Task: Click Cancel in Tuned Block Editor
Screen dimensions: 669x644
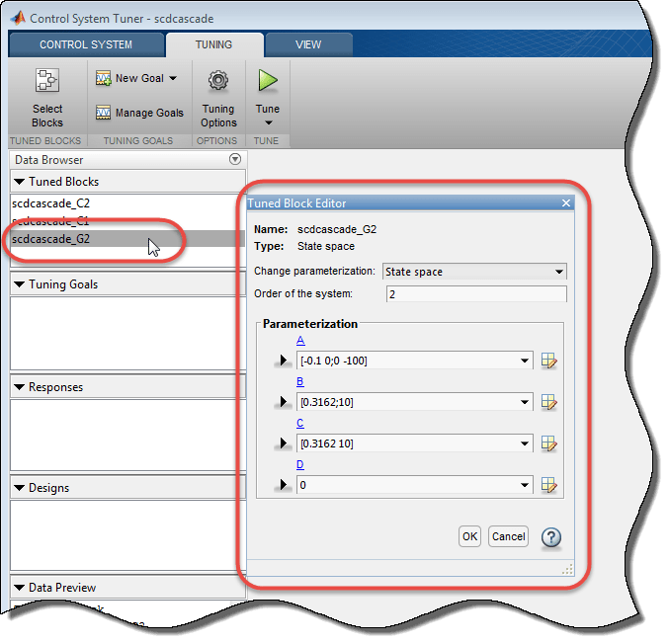Action: 508,536
